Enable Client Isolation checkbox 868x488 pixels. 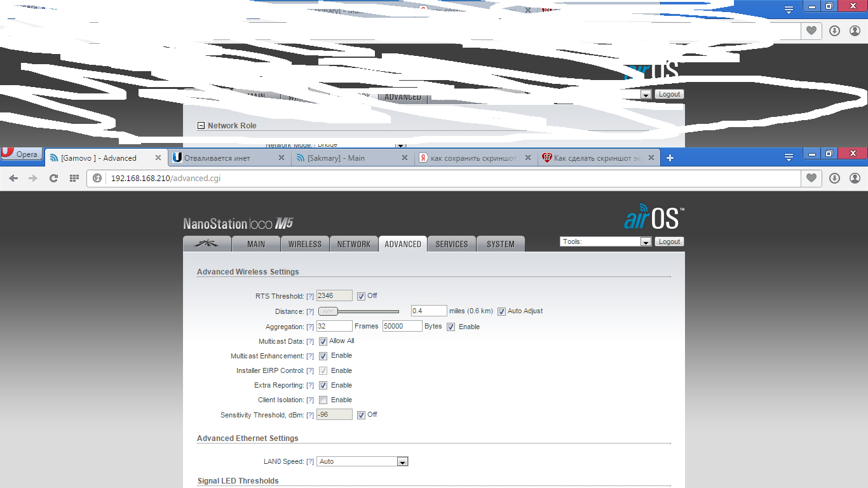coord(323,400)
